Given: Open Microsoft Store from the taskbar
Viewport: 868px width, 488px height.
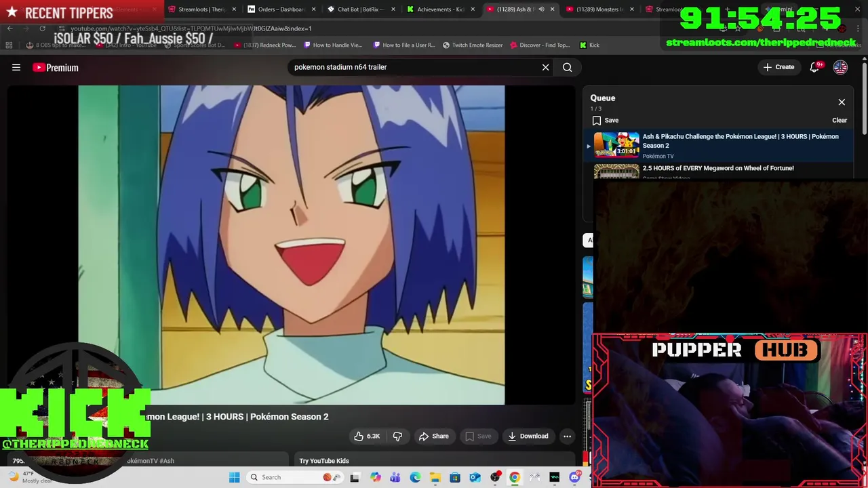Looking at the screenshot, I should tap(455, 477).
